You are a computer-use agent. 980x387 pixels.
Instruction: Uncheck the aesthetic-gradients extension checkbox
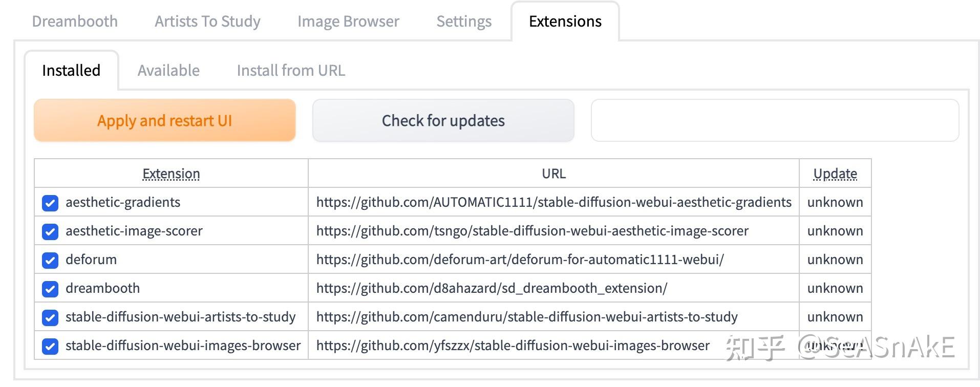point(50,203)
